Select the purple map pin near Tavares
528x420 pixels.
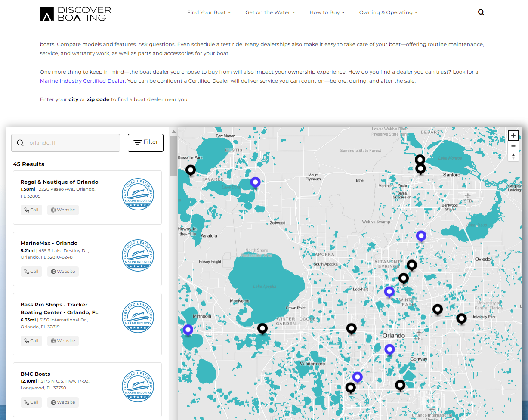pos(256,182)
